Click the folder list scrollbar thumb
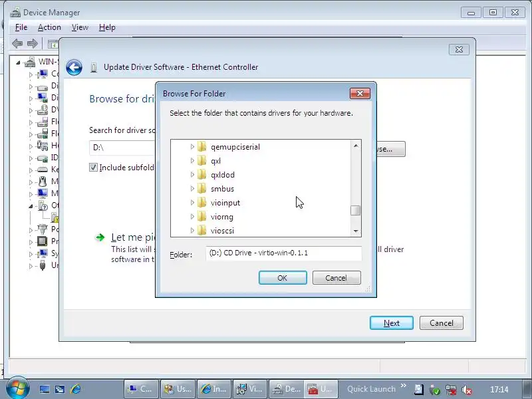532x399 pixels. click(356, 210)
